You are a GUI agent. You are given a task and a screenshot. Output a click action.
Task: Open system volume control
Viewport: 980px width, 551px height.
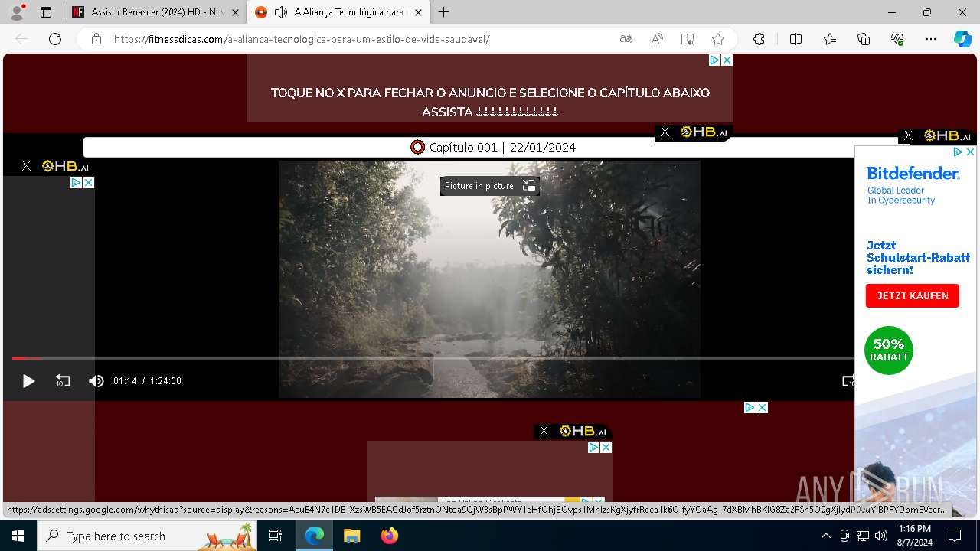(x=881, y=536)
